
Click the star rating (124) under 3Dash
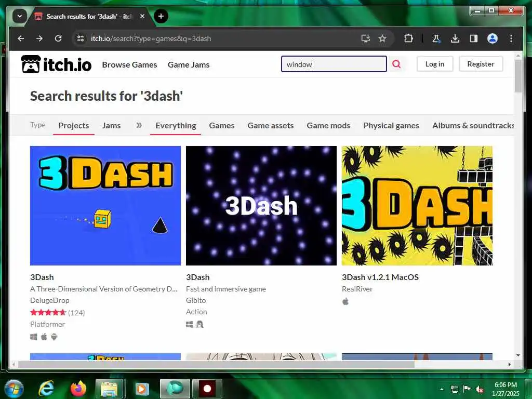tap(57, 312)
